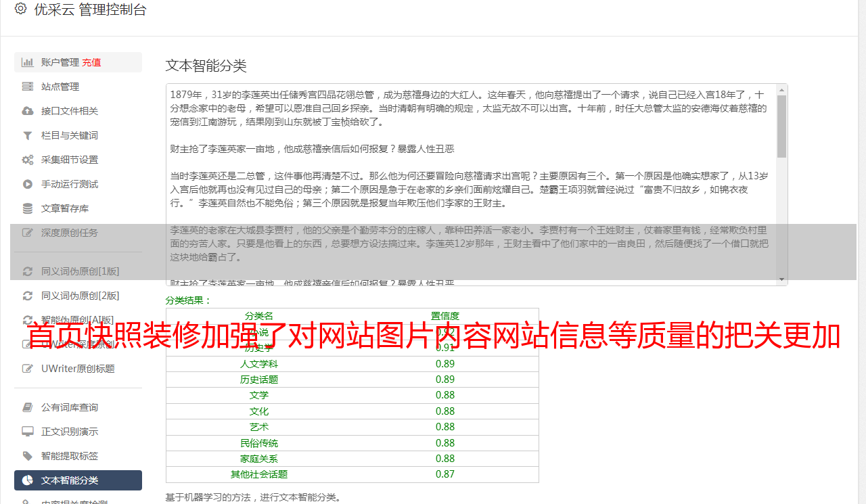The width and height of the screenshot is (866, 504).
Task: Click the 文学 category cell
Action: pos(259,395)
